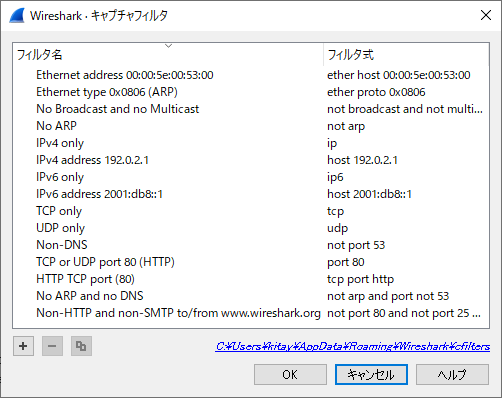
Task: Click the tcp expression cell
Action: click(335, 211)
